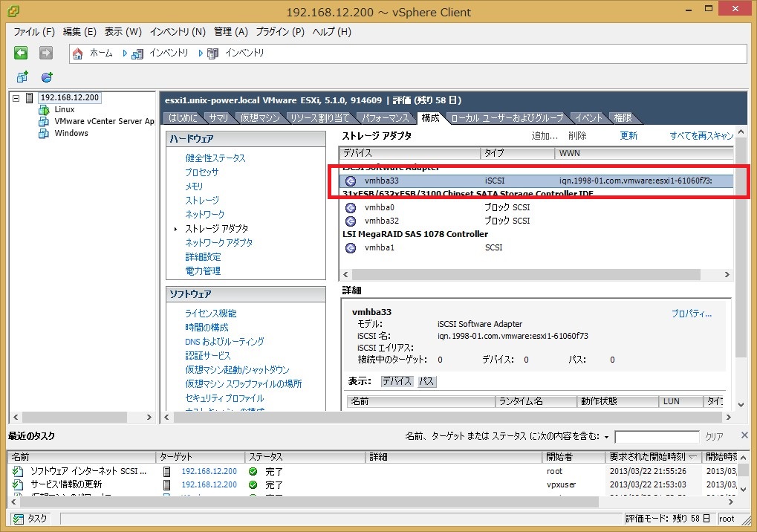Image resolution: width=757 pixels, height=532 pixels.
Task: Click the configuration pane vertical scrollbar
Action: tap(741, 249)
